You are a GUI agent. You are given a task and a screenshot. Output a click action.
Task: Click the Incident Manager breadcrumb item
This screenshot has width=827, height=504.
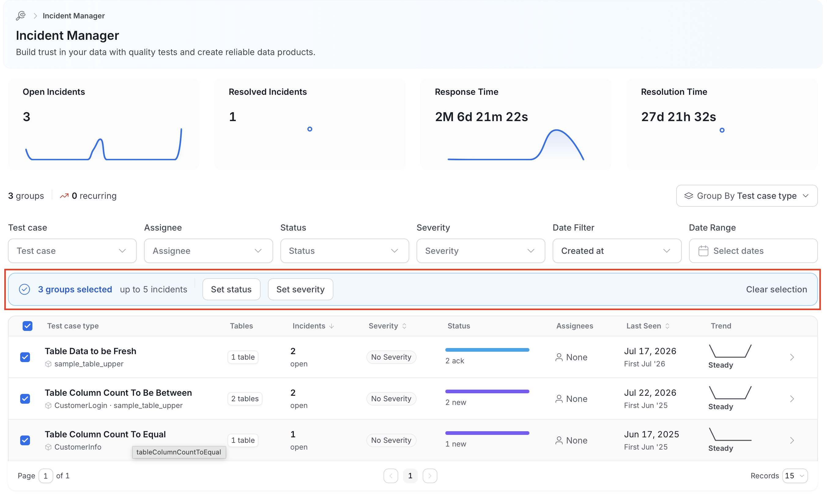pyautogui.click(x=73, y=16)
